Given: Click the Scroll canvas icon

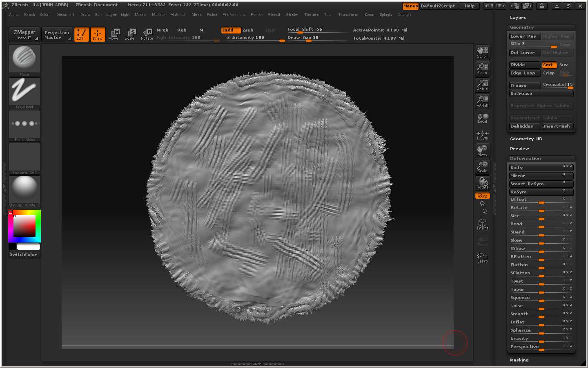Looking at the screenshot, I should (482, 52).
